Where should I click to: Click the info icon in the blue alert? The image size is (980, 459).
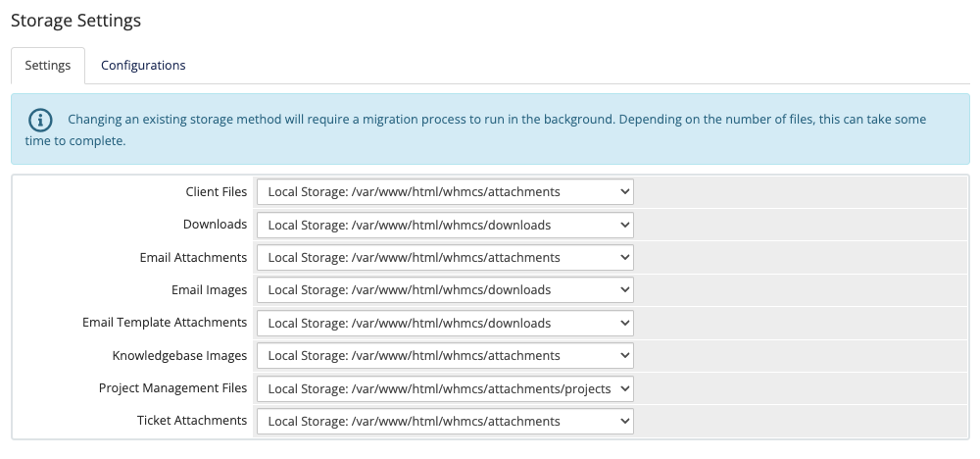39,120
